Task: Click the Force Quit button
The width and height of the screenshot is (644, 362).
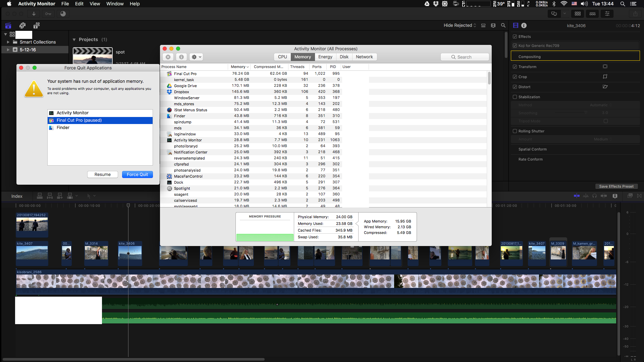Action: [x=137, y=175]
